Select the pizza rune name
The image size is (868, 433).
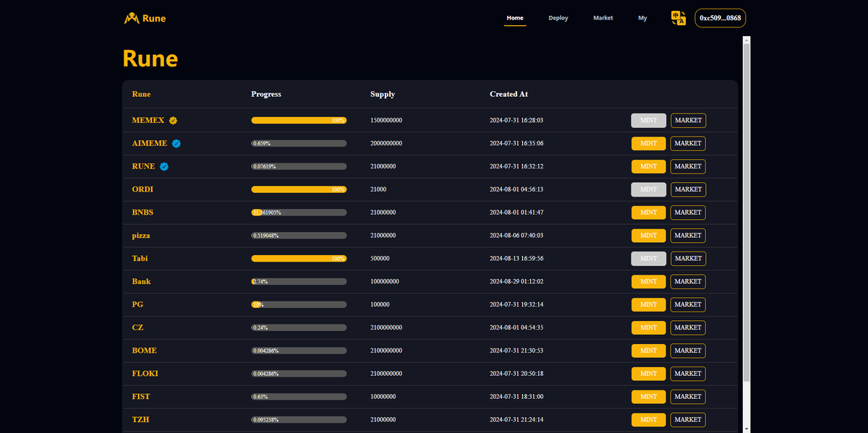(141, 236)
